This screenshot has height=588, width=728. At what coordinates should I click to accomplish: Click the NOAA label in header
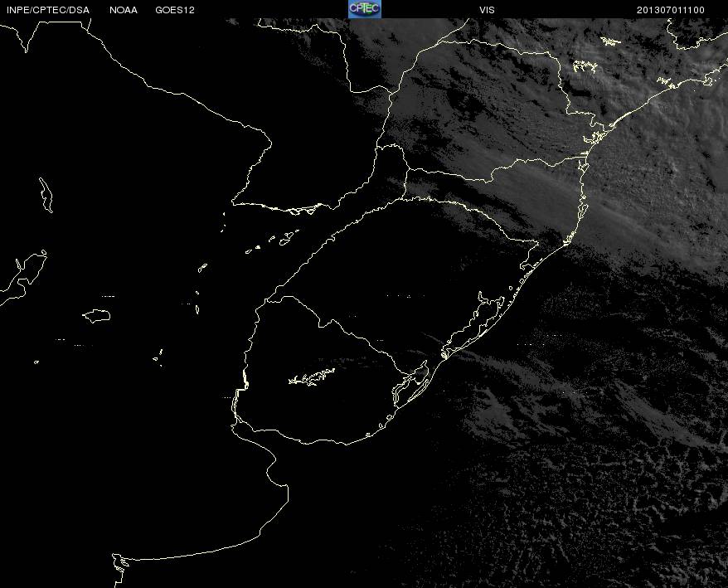click(x=124, y=10)
